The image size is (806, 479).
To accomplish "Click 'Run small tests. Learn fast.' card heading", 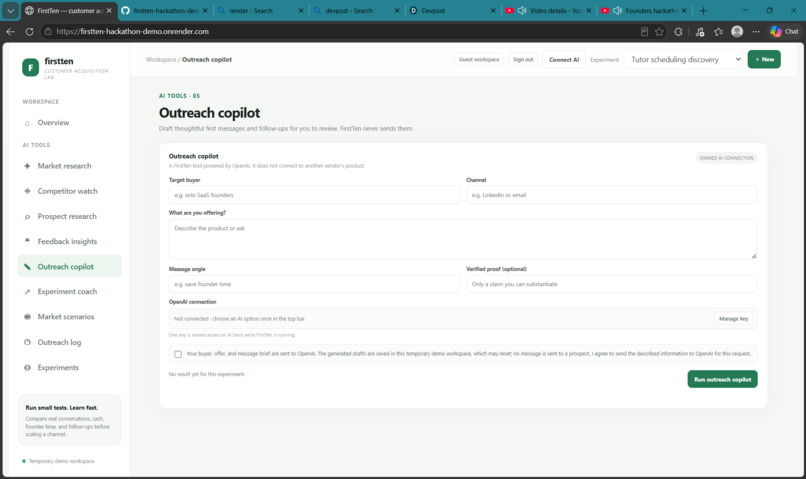I will (x=62, y=408).
